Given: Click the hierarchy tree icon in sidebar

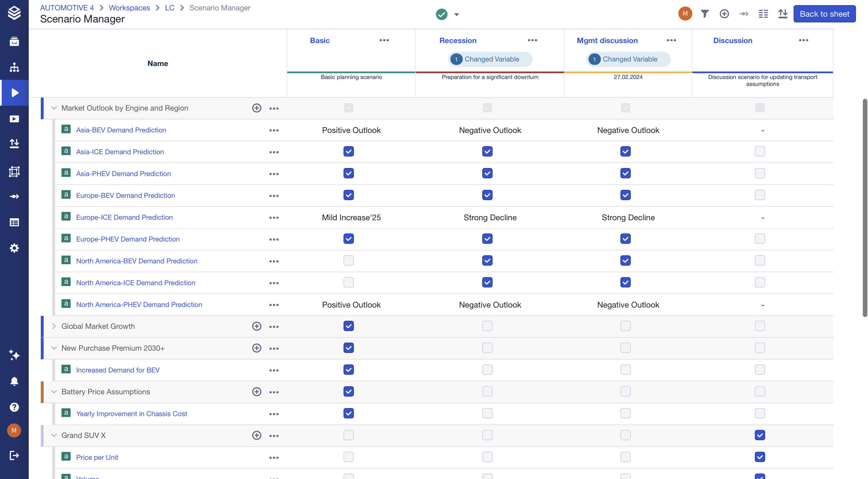Looking at the screenshot, I should 14,67.
